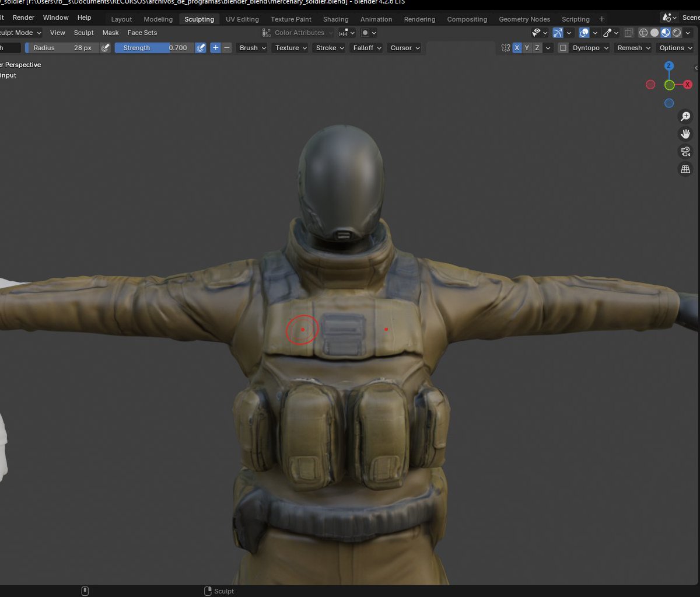Open the Sculpt Mode selector dropdown

(20, 33)
